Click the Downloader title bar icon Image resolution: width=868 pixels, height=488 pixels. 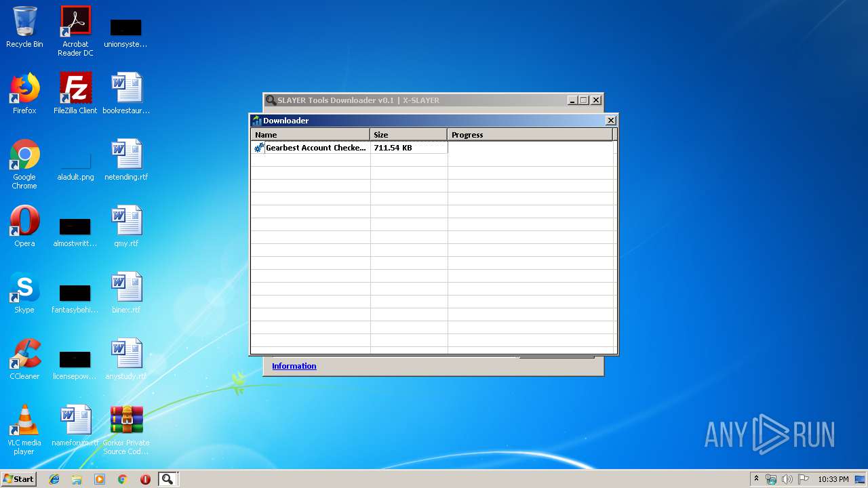coord(256,121)
